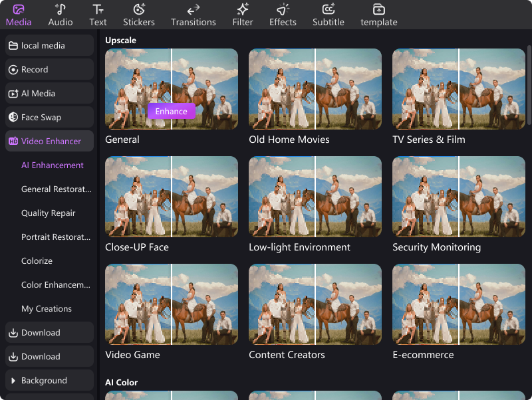
Task: Select the E-commerce thumbnail
Action: [x=459, y=304]
